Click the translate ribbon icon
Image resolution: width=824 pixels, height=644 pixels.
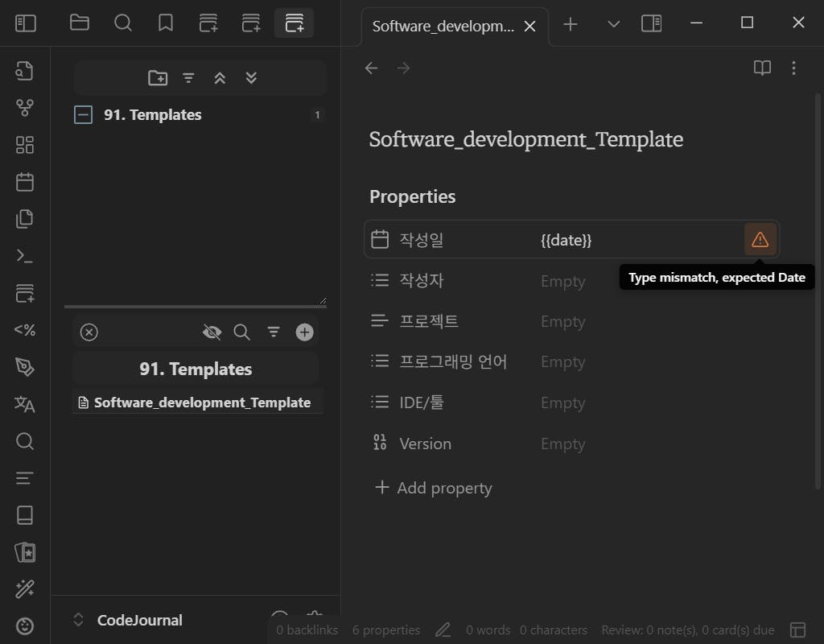point(25,404)
